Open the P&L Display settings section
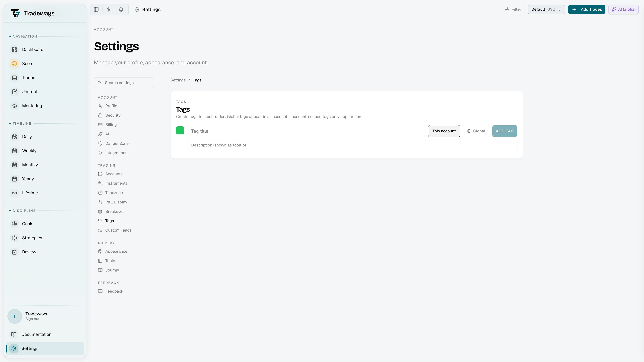The height and width of the screenshot is (362, 644). (x=113, y=202)
